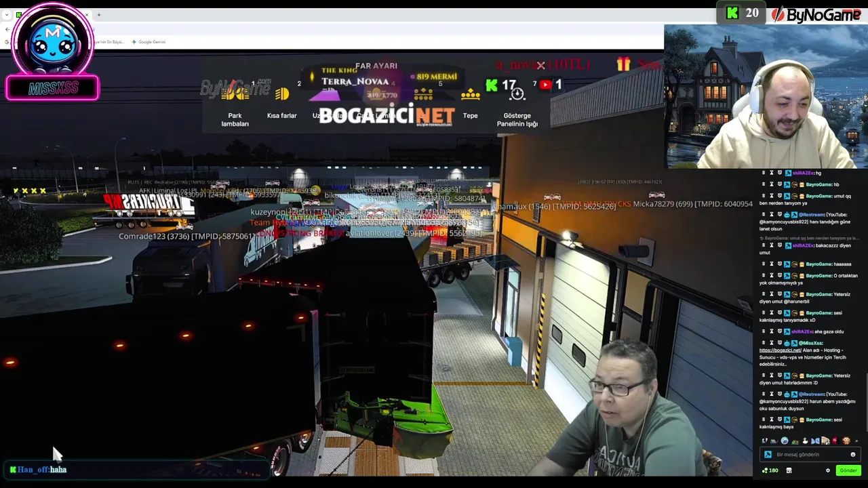Open chat settings gear
This screenshot has width=868, height=488.
click(x=828, y=470)
